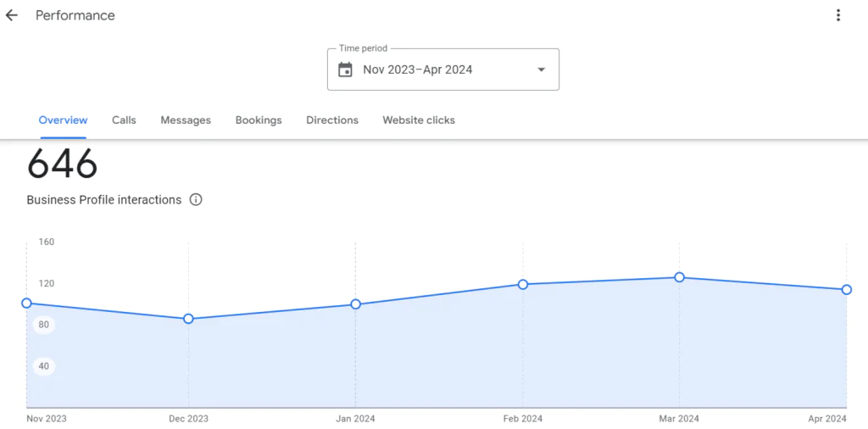Click the Nov 2023 data point on chart
The height and width of the screenshot is (429, 868).
pyautogui.click(x=26, y=304)
